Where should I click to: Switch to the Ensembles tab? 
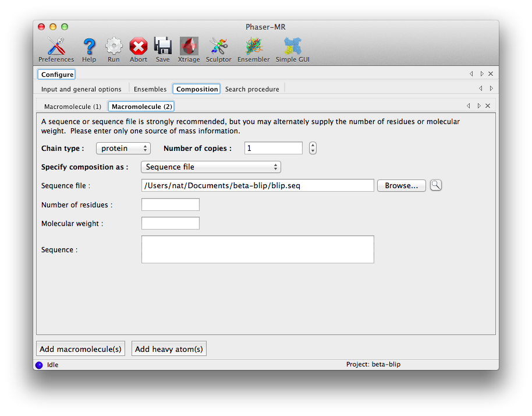150,89
